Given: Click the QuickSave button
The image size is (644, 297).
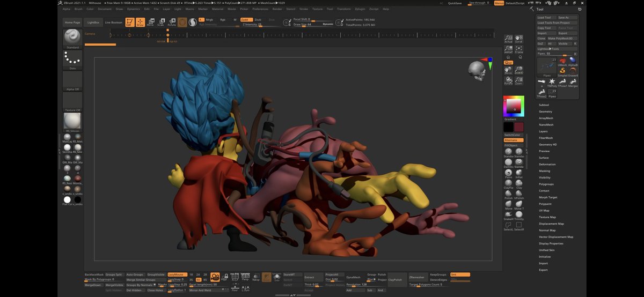Looking at the screenshot, I should [x=455, y=3].
